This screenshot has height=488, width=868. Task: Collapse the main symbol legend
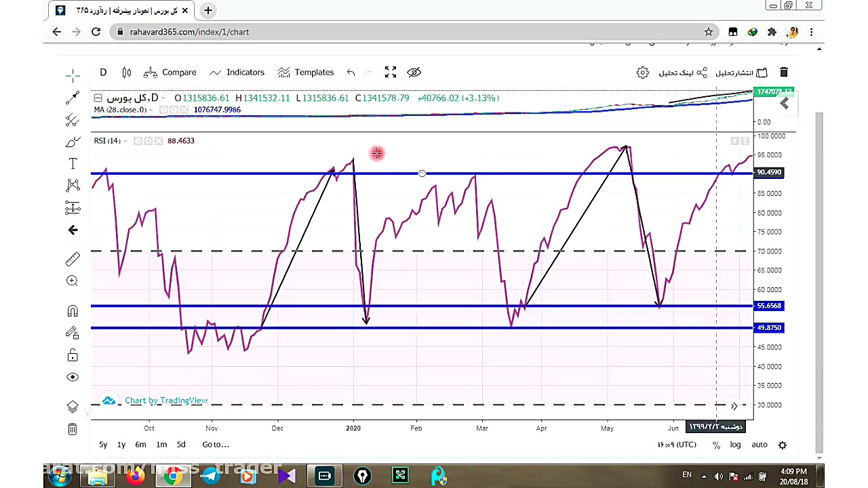[x=98, y=98]
